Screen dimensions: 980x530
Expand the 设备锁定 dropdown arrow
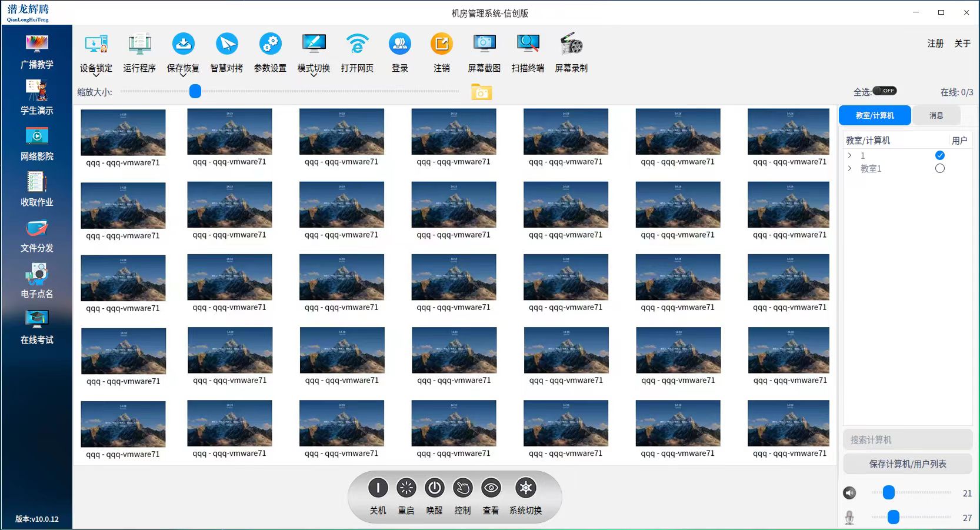tap(96, 76)
